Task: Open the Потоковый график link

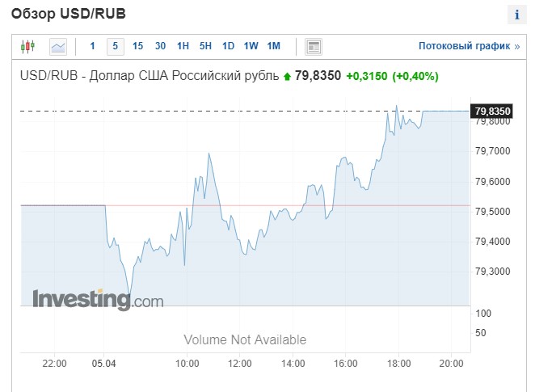Action: (x=470, y=46)
